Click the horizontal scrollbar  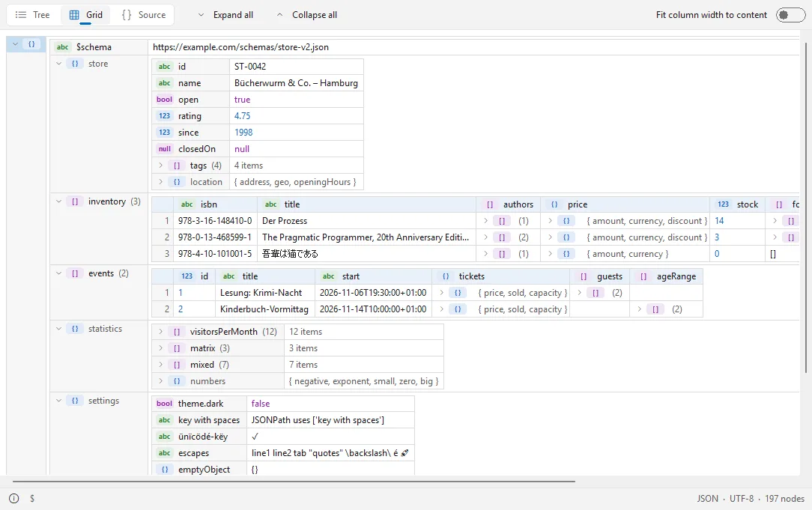[294, 482]
